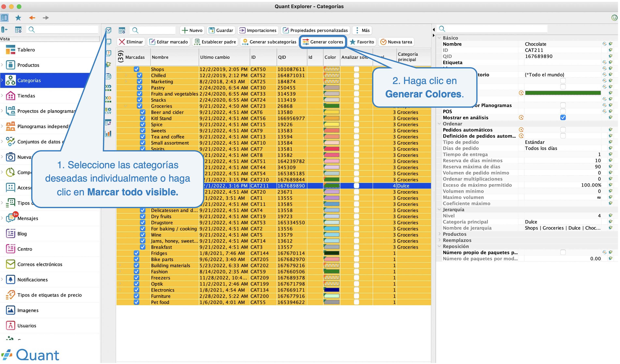Click the Excel settings icon with gear
The width and height of the screenshot is (620, 364).
pos(108,99)
